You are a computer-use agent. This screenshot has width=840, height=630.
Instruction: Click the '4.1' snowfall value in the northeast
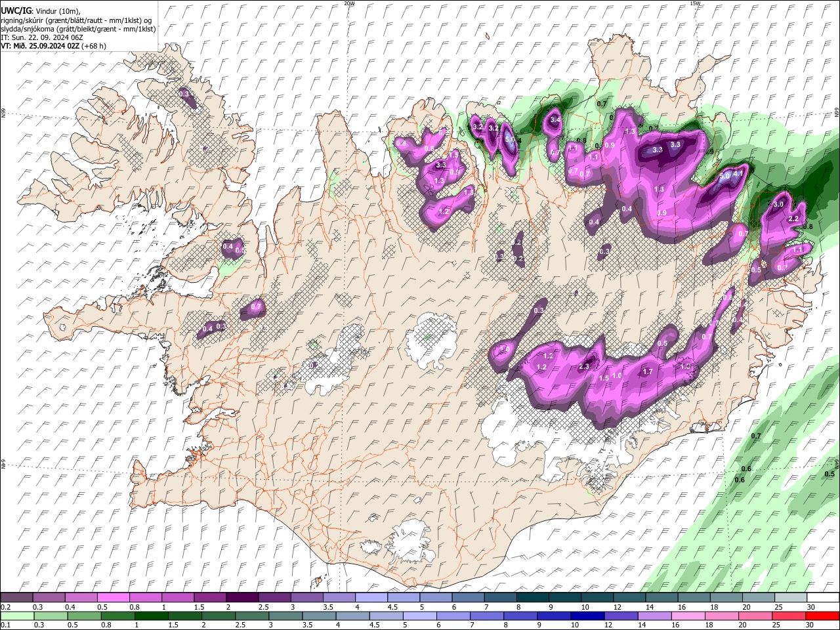click(738, 174)
